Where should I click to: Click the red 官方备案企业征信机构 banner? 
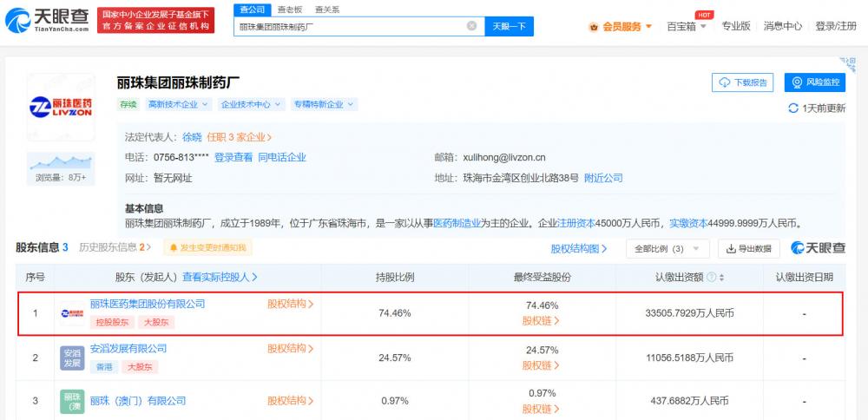point(155,21)
